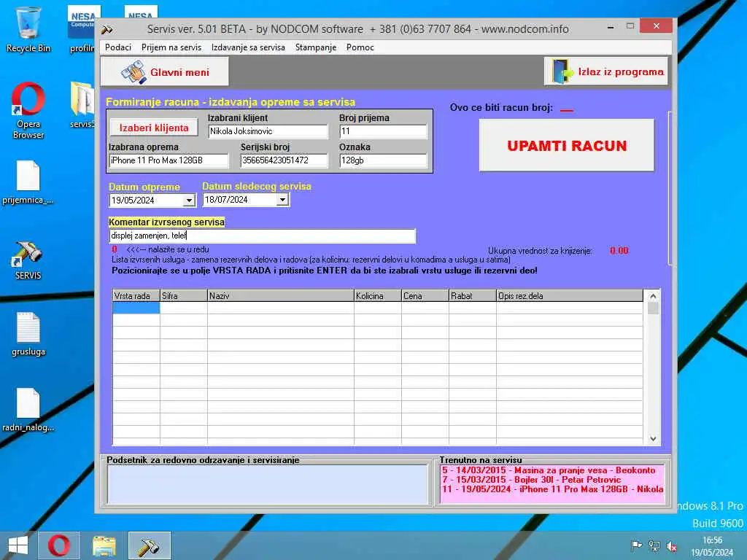Click the muted volume tray icon
Screen dimensions: 747x560
672,546
